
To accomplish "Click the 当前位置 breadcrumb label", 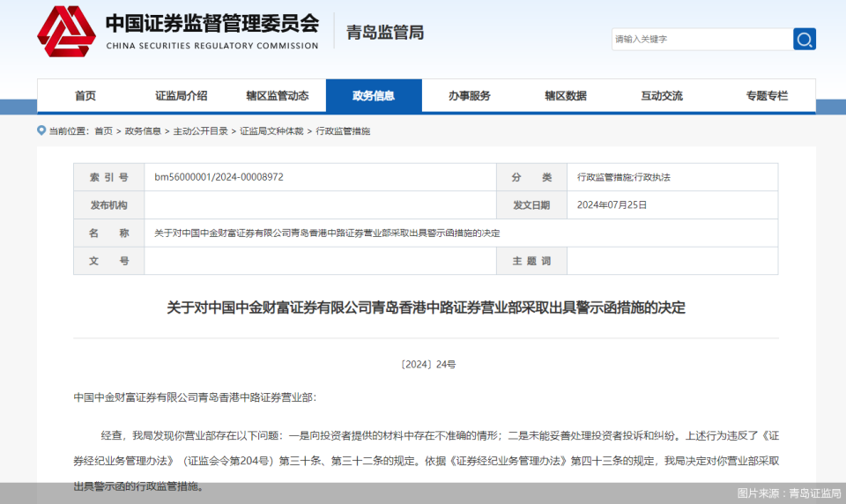I will 69,131.
